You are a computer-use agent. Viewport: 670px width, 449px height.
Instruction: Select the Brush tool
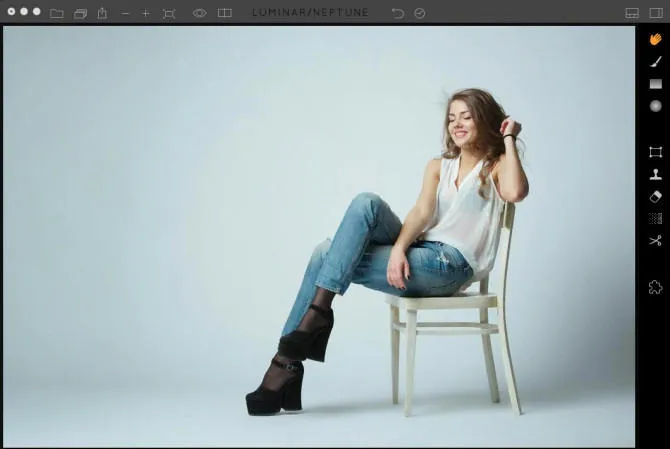tap(655, 61)
